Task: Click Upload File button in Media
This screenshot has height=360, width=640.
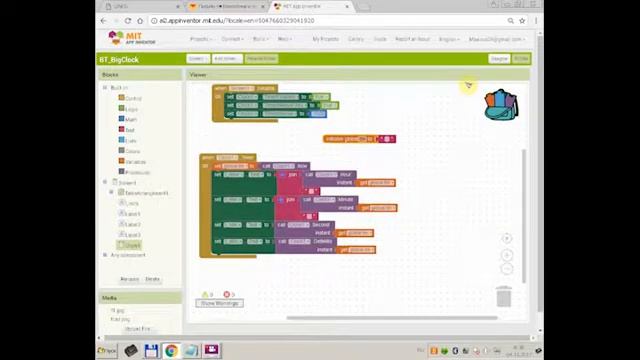Action: tap(138, 329)
